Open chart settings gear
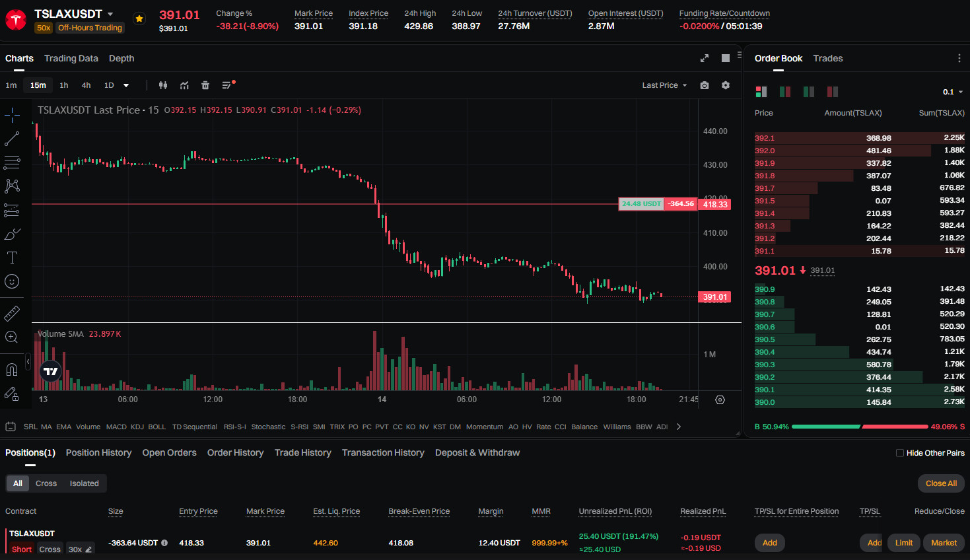This screenshot has height=560, width=970. tap(726, 85)
